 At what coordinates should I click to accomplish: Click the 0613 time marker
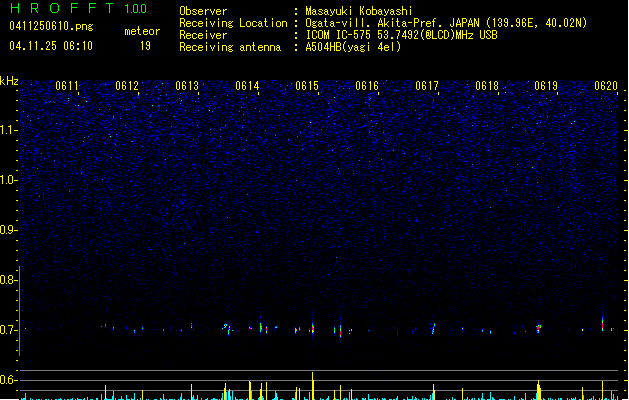187,86
